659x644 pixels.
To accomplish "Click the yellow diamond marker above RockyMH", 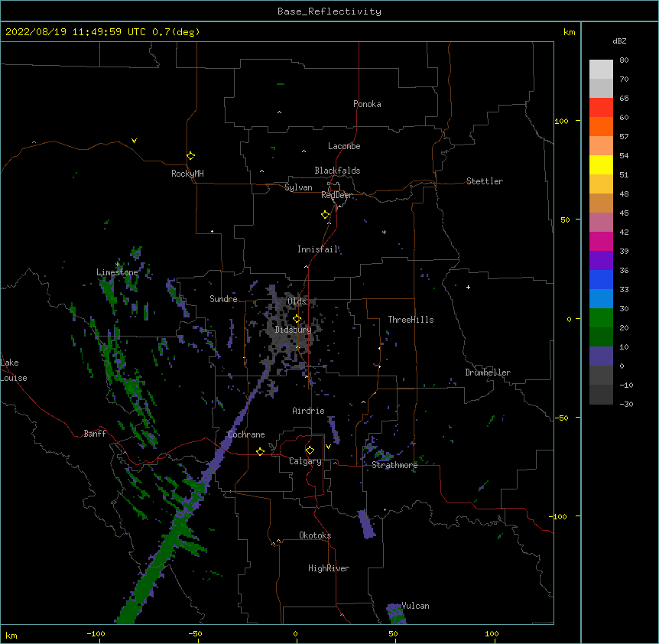I will [191, 156].
